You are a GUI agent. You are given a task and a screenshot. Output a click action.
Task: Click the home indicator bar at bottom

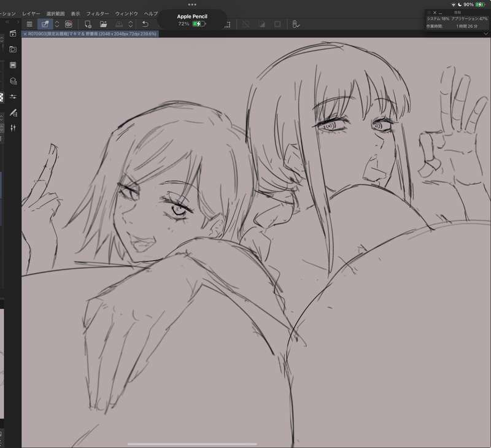point(192,444)
